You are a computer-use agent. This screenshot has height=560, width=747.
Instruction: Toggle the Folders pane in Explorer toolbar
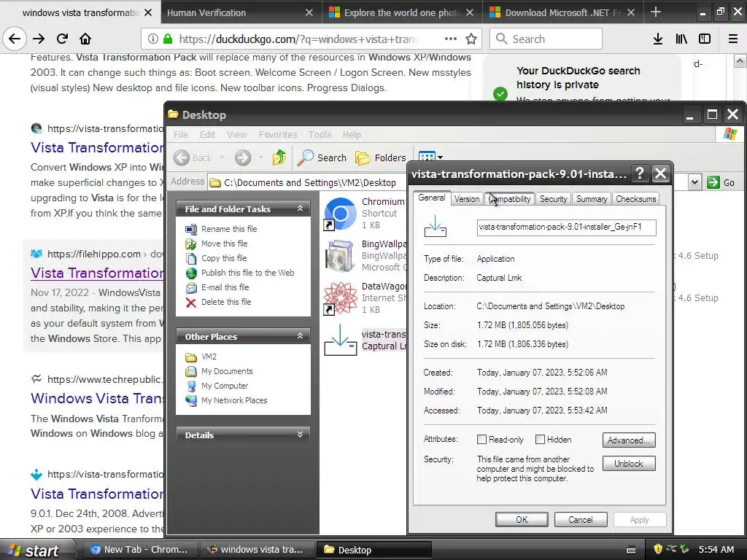point(381,157)
